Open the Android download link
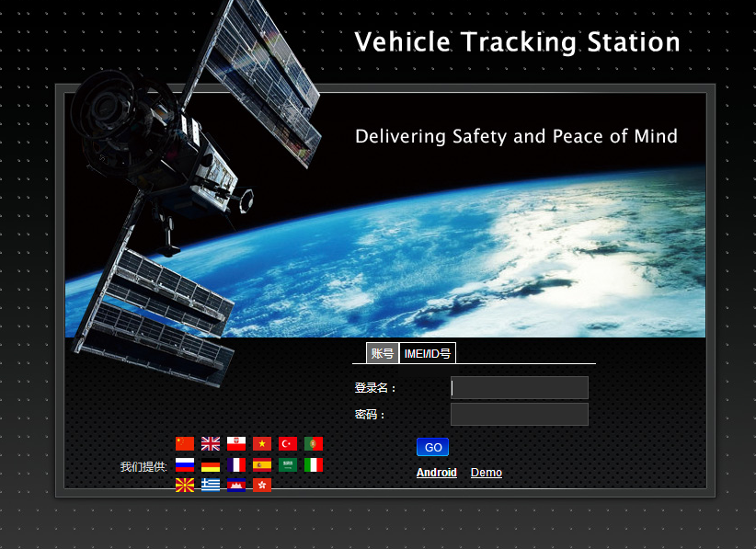 pos(436,473)
